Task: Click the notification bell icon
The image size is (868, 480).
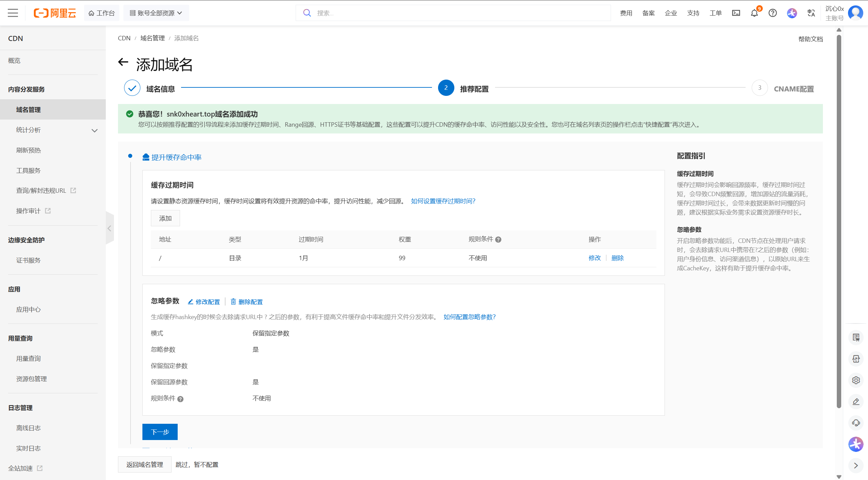Action: click(754, 13)
